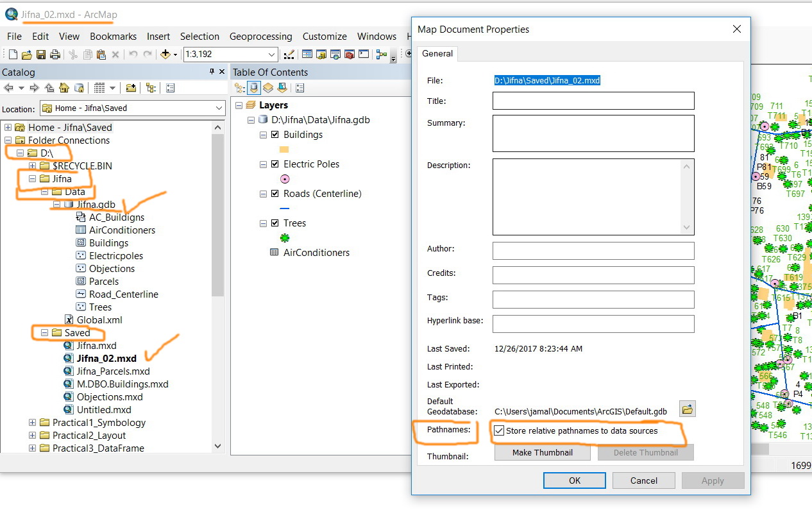Click the Catalog tree vertical scrollbar

click(x=217, y=215)
